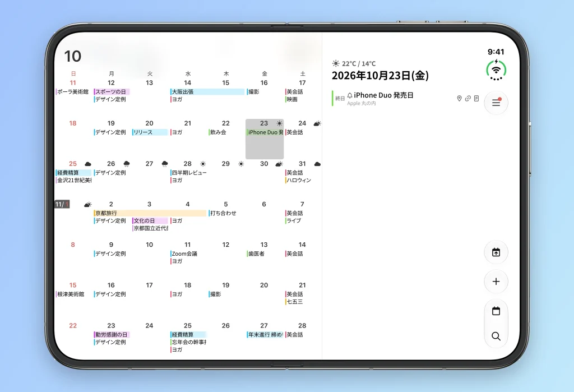The height and width of the screenshot is (392, 574).
Task: Select the 11/1 month-start date label
Action: tap(62, 205)
